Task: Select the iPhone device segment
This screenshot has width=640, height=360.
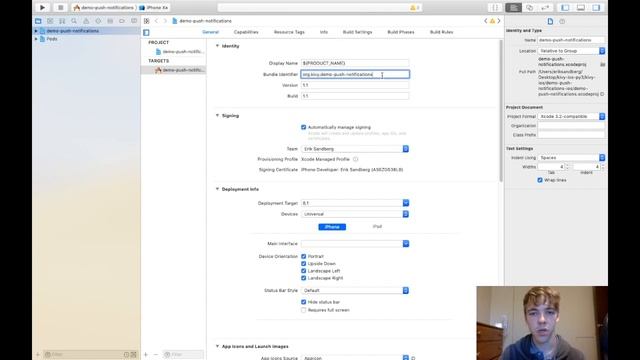Action: point(332,227)
